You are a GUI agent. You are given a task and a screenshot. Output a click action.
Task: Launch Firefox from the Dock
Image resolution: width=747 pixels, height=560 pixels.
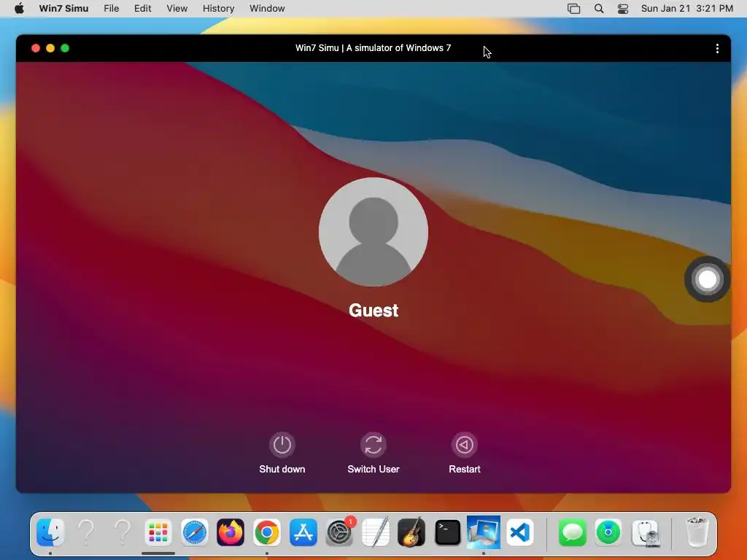[x=231, y=532]
